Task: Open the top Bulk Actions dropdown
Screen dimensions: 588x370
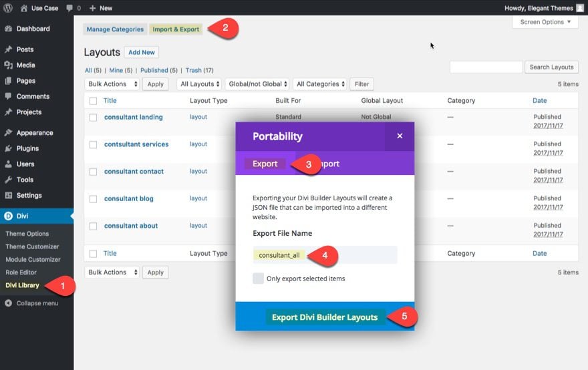Action: click(x=112, y=84)
